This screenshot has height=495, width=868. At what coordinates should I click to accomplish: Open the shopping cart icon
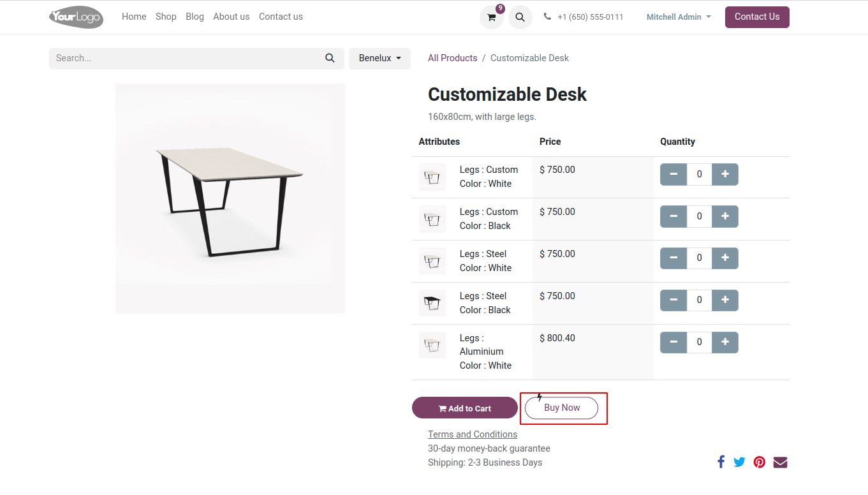[x=491, y=17]
